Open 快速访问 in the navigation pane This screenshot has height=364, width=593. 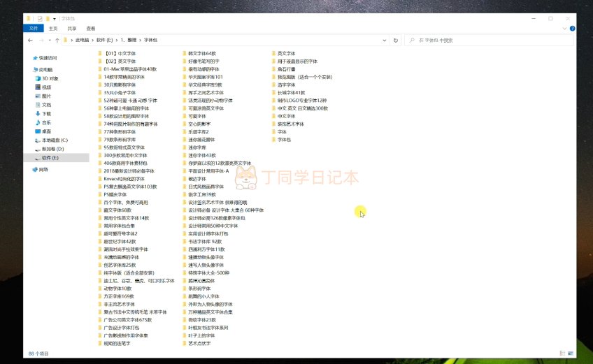point(45,58)
